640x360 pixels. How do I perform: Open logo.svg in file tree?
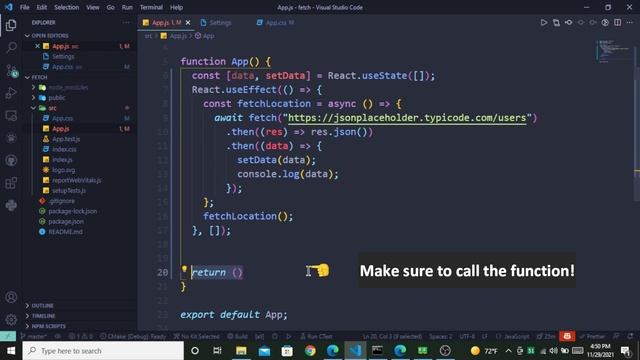[x=63, y=170]
